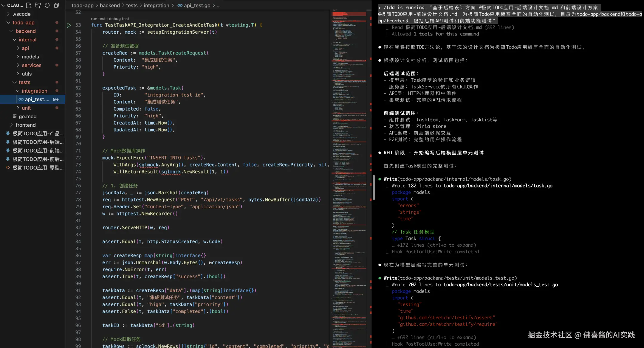The height and width of the screenshot is (348, 644).
Task: Select 'backend' in the breadcrumb path
Action: coord(110,5)
